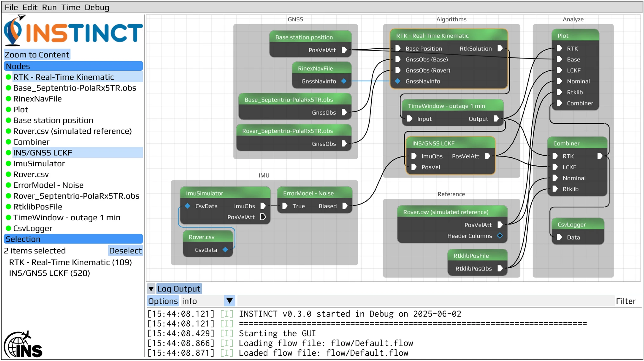
Task: Click the Combiner node output pin
Action: [600, 156]
